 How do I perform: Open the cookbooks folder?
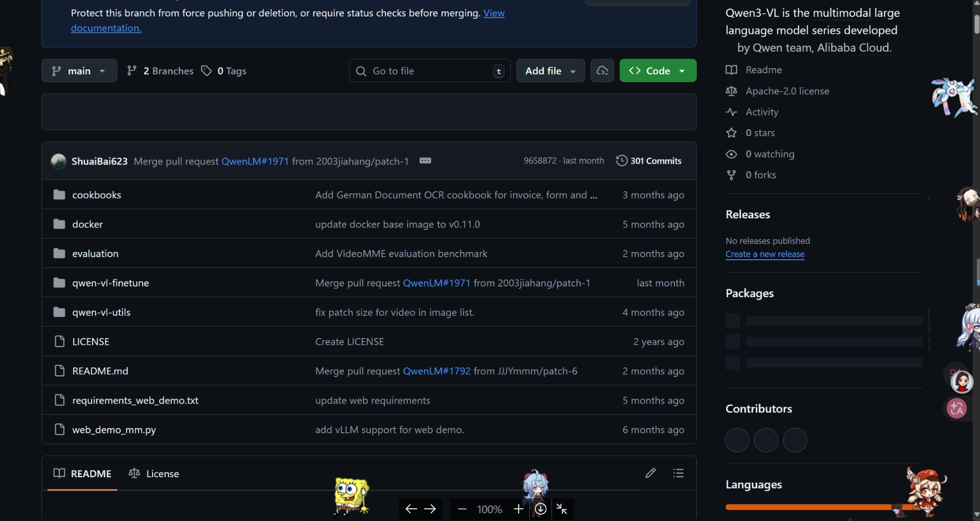point(97,195)
